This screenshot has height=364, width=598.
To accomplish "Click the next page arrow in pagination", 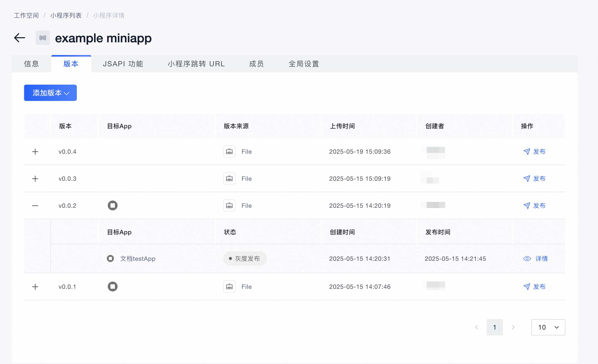I will pos(513,327).
